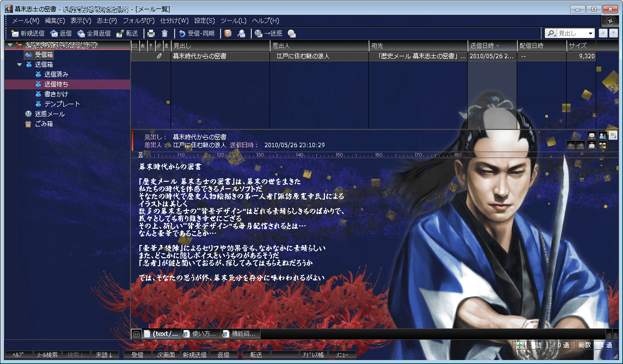
Task: Click the star flag column header icon
Action: click(x=143, y=45)
